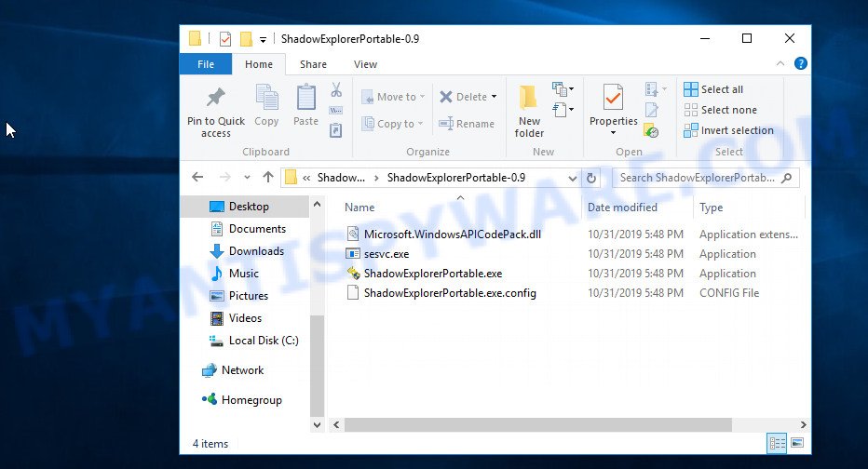Collapse the ribbon with the chevron

point(780,63)
